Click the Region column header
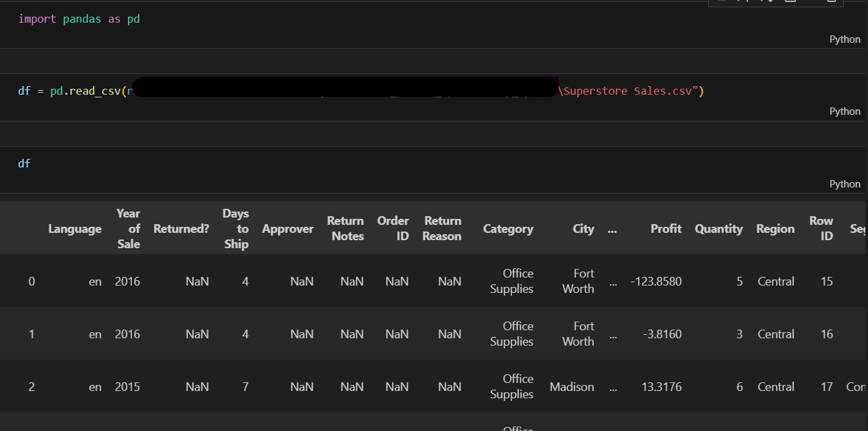The image size is (868, 431). (x=775, y=229)
